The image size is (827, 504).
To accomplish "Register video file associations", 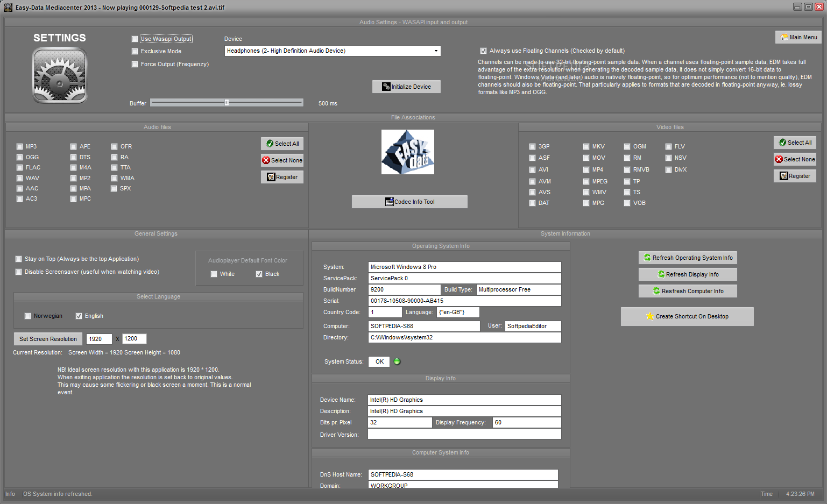I will (795, 176).
